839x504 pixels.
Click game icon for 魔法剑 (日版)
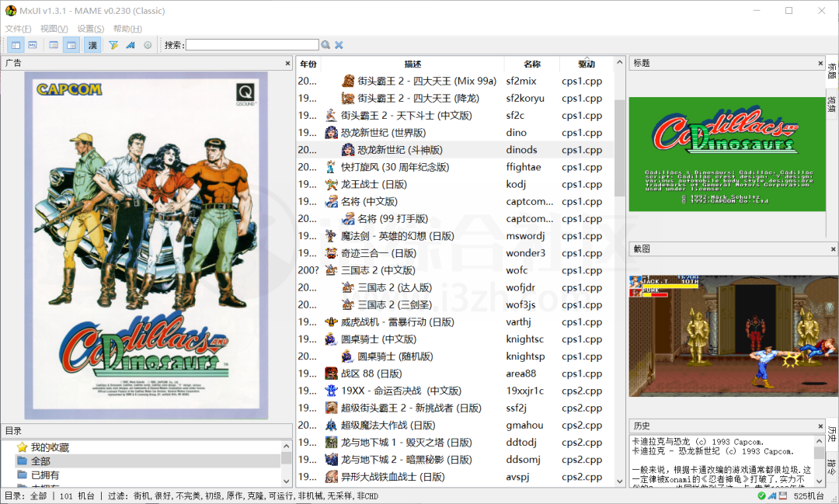click(x=331, y=236)
